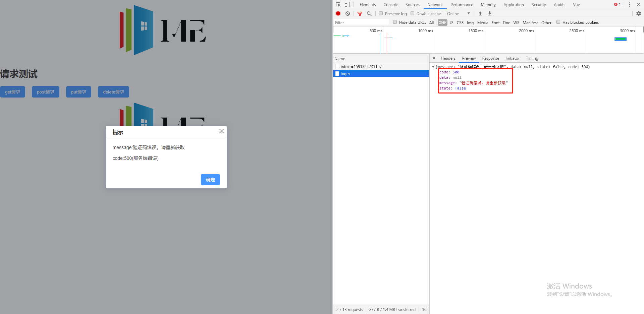Filter requests by Doc
This screenshot has width=644, height=314.
[506, 23]
